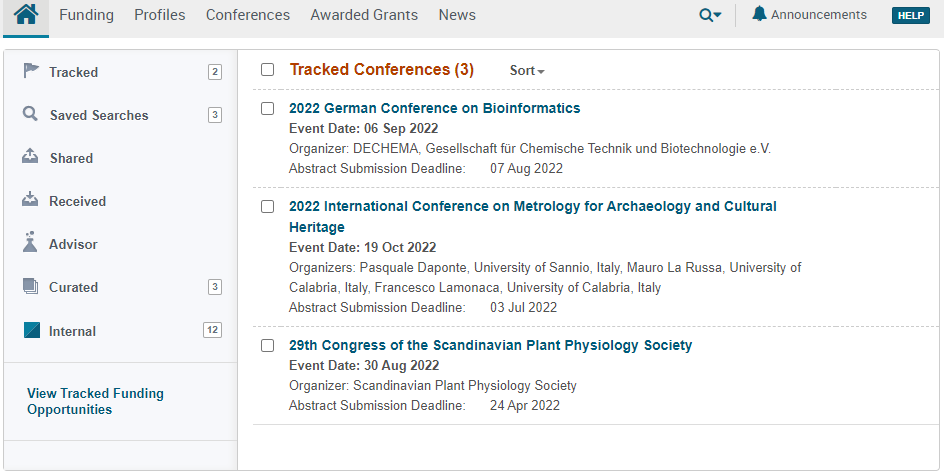The height and width of the screenshot is (476, 944).
Task: Click the Curated stack icon
Action: [31, 287]
